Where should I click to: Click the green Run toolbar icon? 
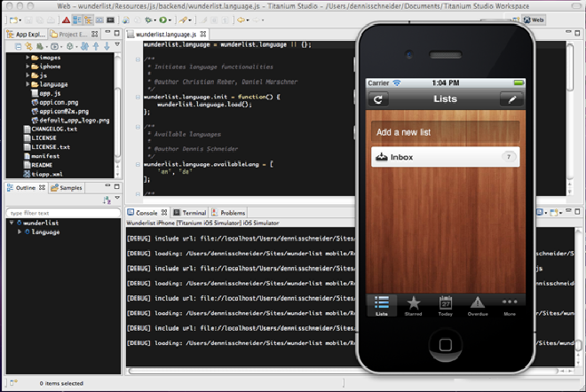[x=163, y=20]
